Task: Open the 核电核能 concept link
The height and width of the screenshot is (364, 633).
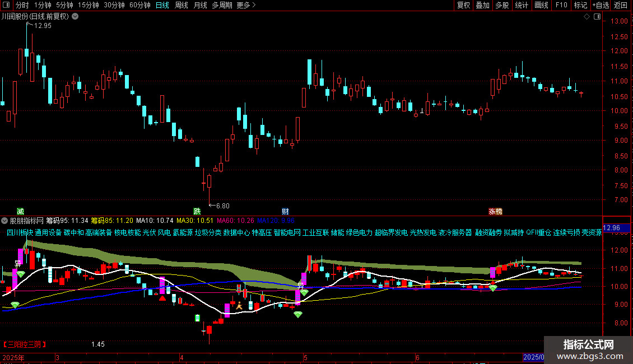Action: (x=128, y=232)
